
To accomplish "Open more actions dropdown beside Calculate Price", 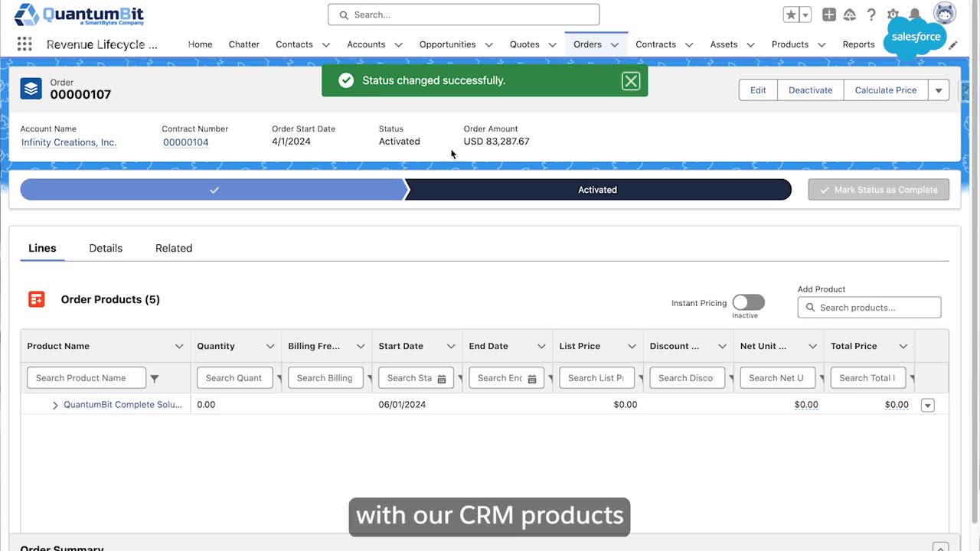I will 939,90.
